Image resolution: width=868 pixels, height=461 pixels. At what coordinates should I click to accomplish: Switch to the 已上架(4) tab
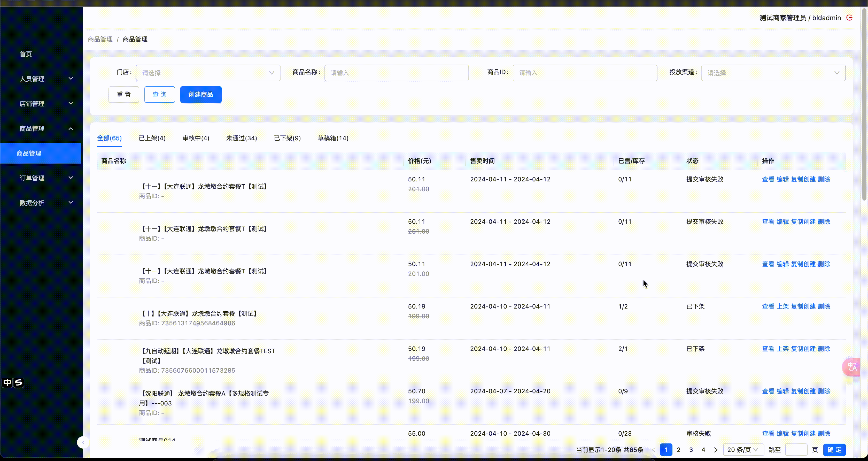152,138
